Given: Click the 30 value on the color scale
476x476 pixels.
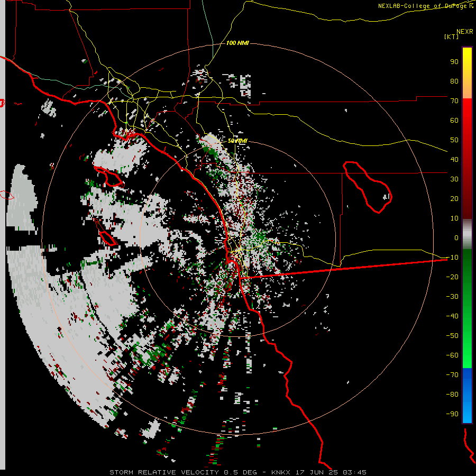Looking at the screenshot, I should click(x=454, y=179).
